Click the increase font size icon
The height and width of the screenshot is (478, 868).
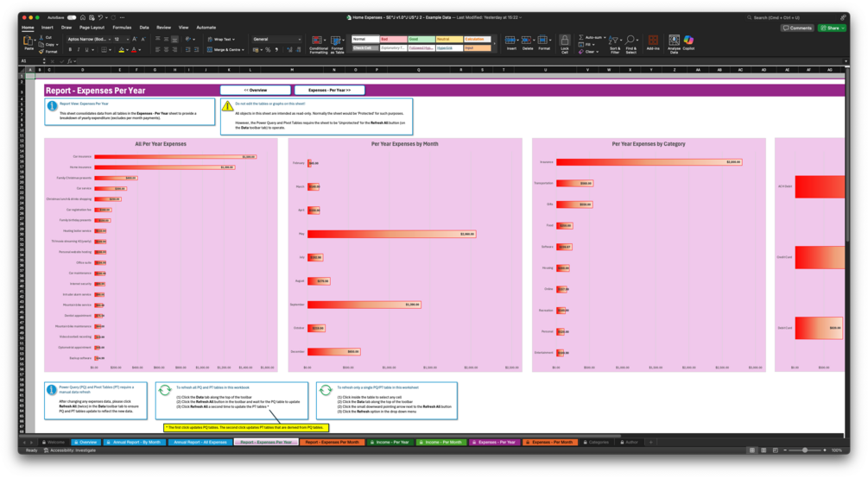coord(135,40)
